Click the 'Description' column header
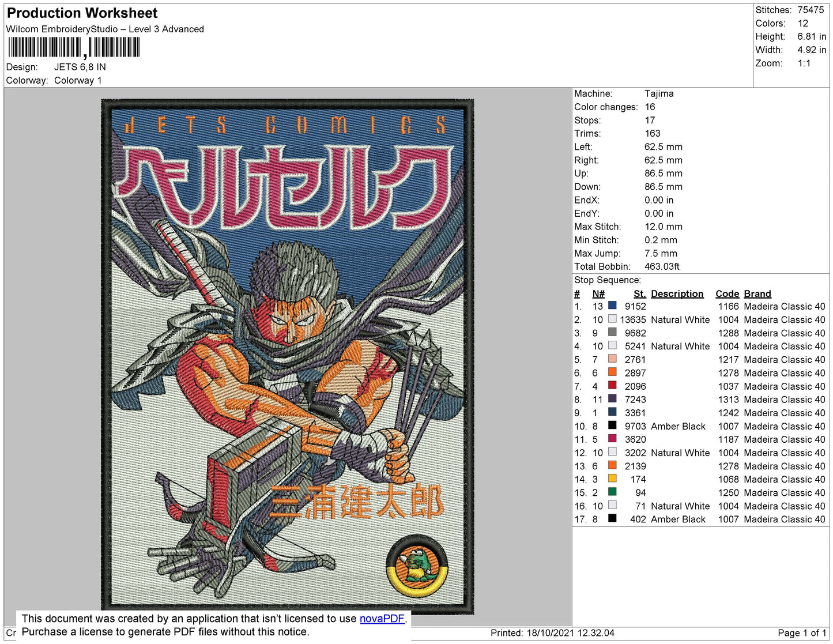 pos(677,293)
